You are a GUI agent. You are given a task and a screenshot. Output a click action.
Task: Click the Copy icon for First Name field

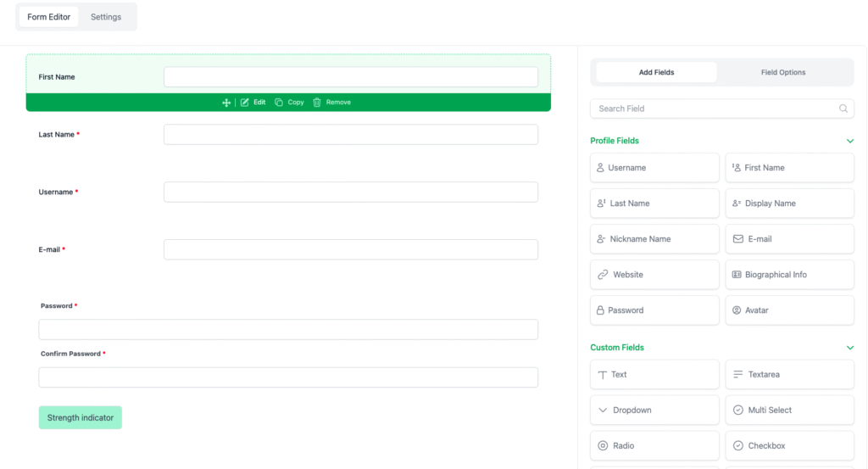[279, 103]
